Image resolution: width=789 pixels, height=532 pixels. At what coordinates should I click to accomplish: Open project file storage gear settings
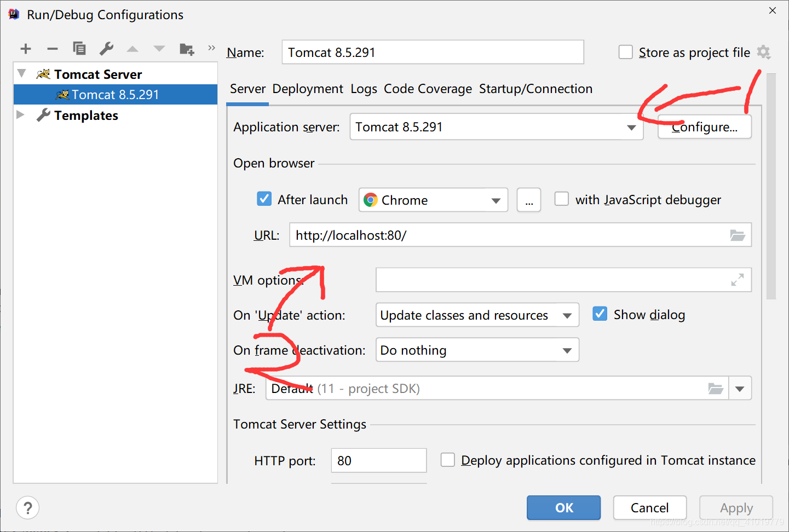[x=764, y=52]
